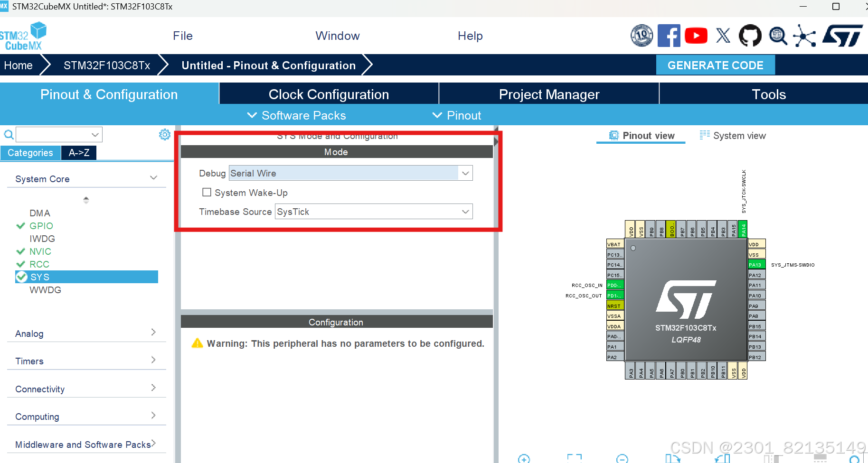Open the Facebook link icon
This screenshot has height=463, width=868.
click(669, 35)
